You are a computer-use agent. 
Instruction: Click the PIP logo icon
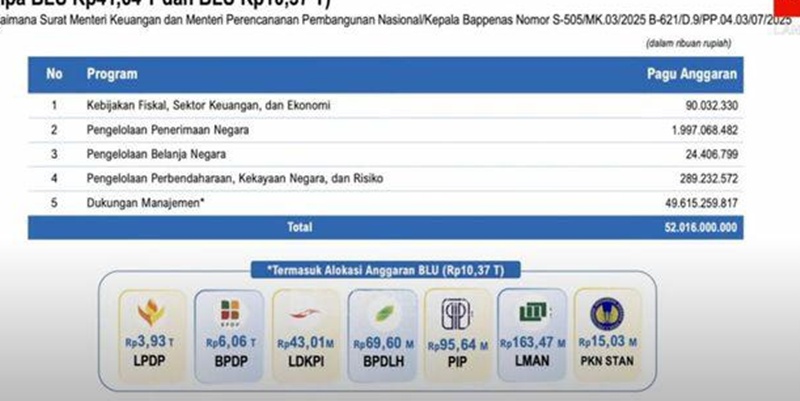pos(456,313)
